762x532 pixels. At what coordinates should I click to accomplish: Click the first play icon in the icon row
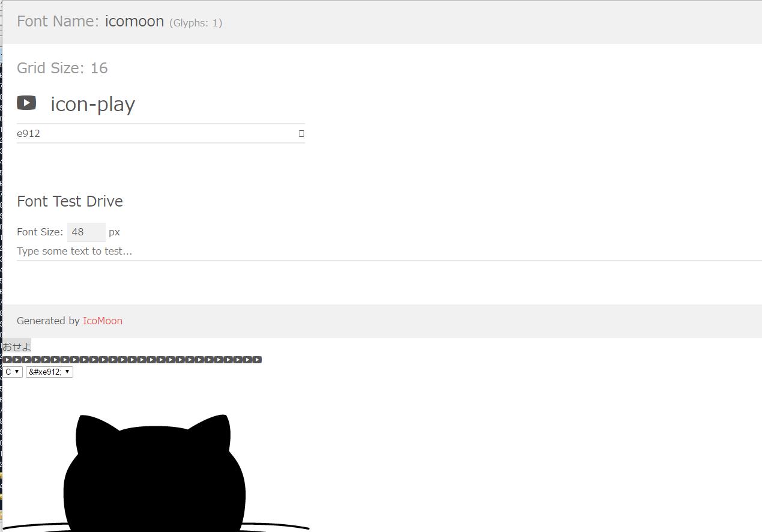coord(7,360)
